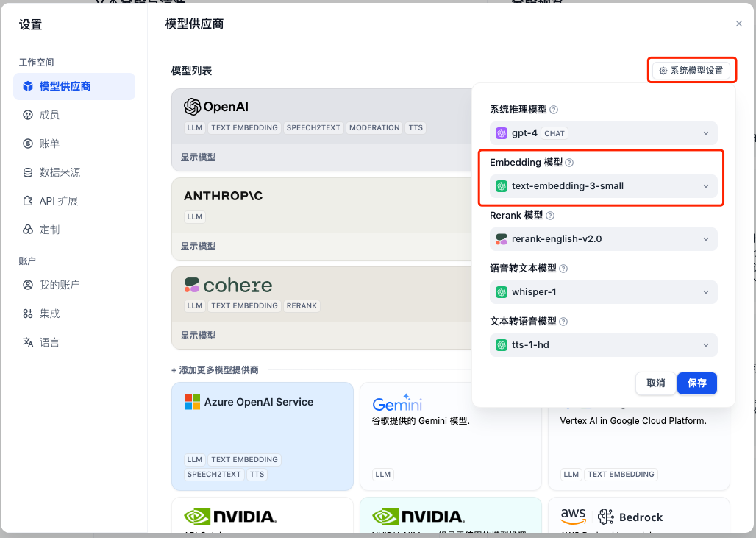Click the help icon next to 文本转语音模型

(x=563, y=322)
